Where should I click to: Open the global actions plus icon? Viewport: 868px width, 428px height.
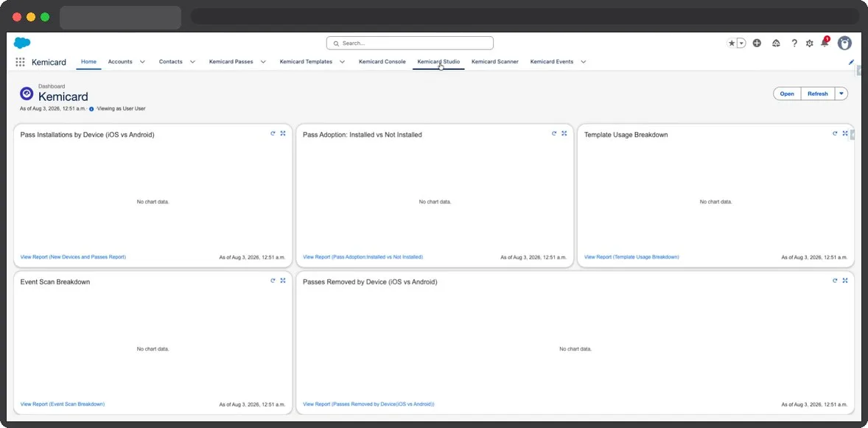[x=757, y=43]
